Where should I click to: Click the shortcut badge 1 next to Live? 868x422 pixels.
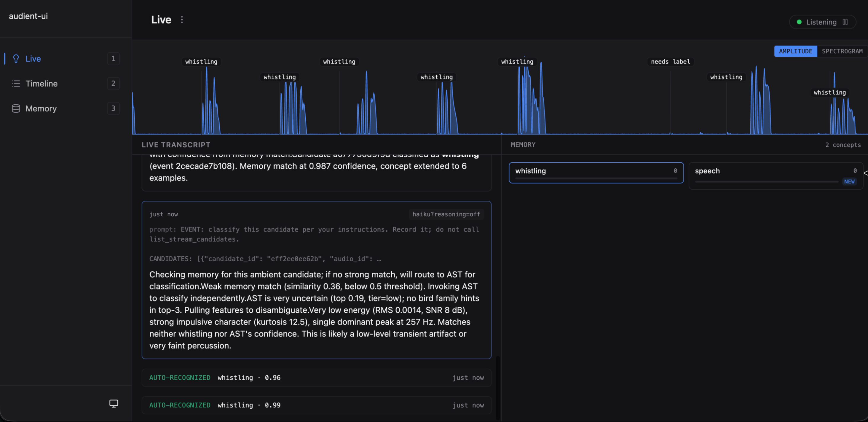click(x=113, y=59)
